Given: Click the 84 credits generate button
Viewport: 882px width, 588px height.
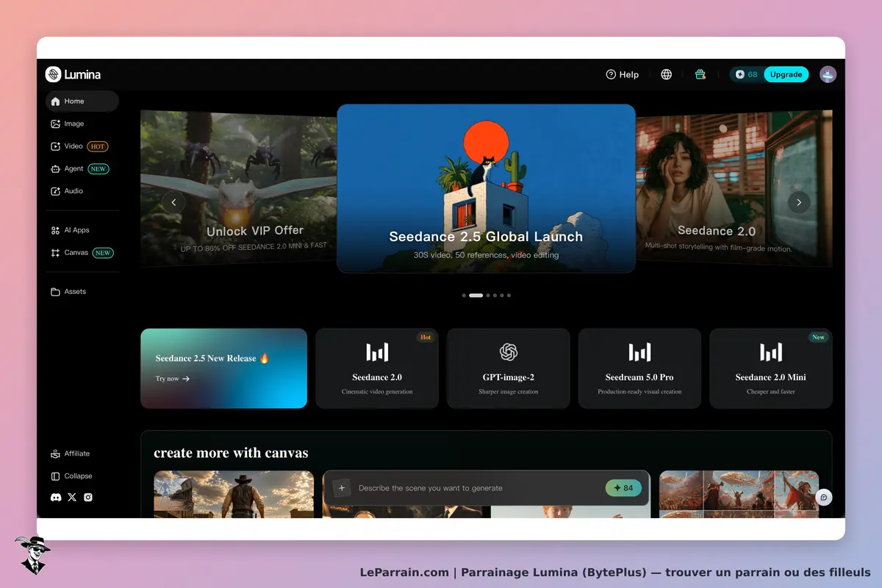Looking at the screenshot, I should [x=623, y=488].
